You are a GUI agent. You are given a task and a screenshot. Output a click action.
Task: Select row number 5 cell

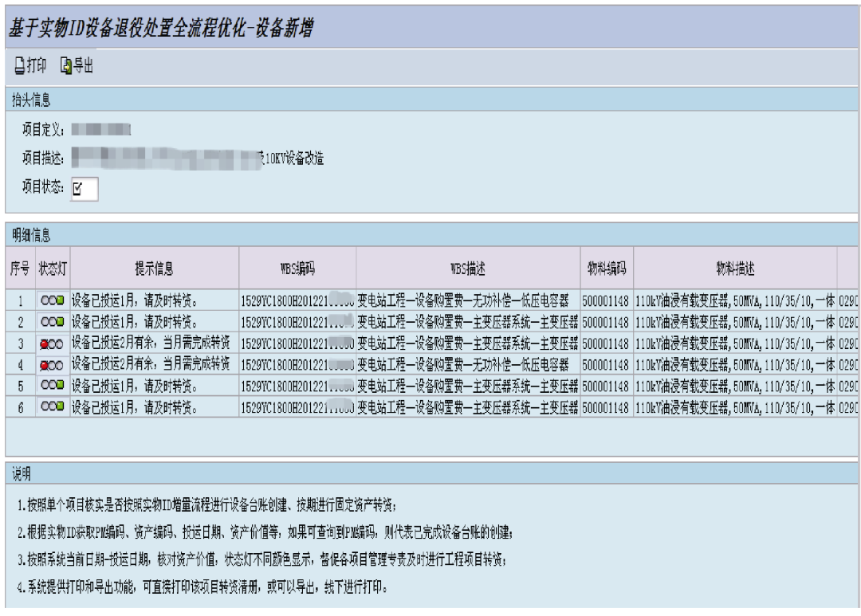(x=20, y=386)
